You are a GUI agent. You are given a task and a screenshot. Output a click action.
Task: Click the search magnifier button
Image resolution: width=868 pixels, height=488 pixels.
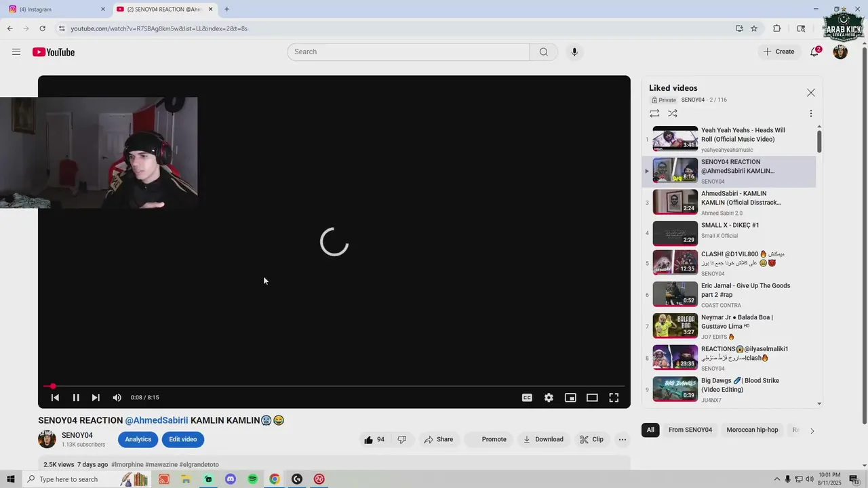pyautogui.click(x=544, y=52)
